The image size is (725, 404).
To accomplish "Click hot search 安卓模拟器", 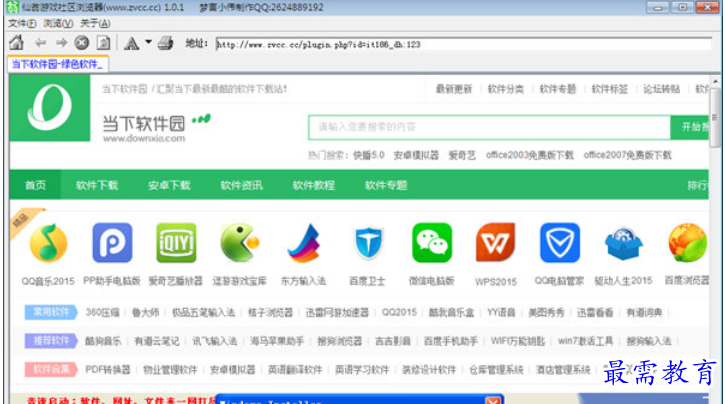I will (416, 155).
